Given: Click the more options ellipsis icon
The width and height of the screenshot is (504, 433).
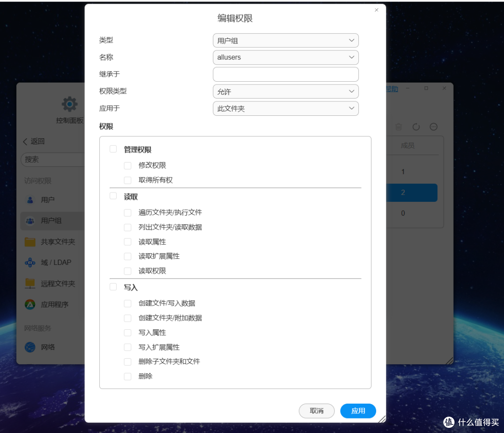Looking at the screenshot, I should click(x=434, y=127).
